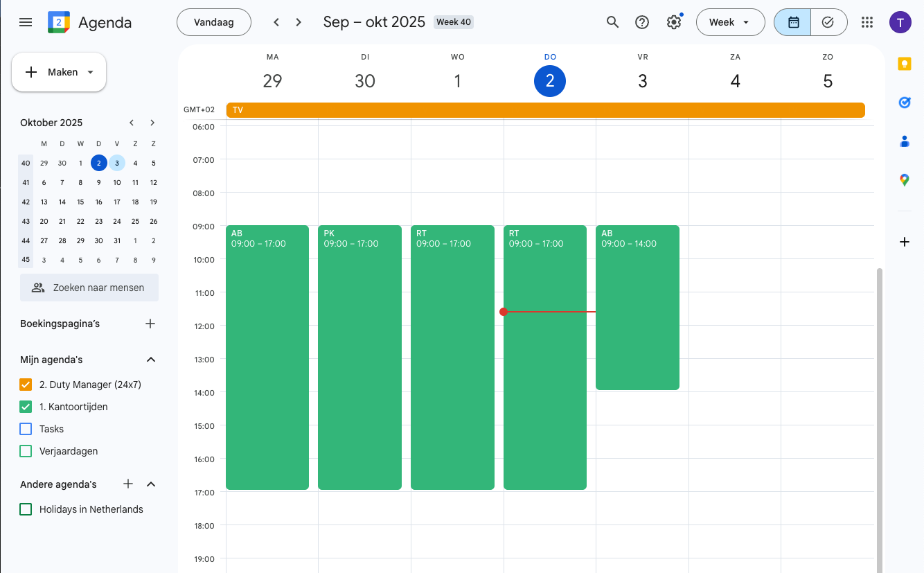Click the search magnifier icon
Screen dimensions: 924x573
612,22
